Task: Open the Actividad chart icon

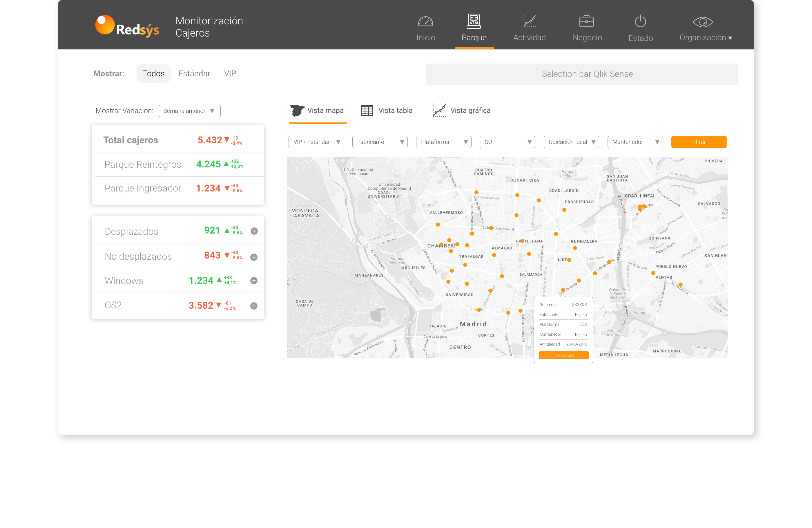Action: [530, 21]
